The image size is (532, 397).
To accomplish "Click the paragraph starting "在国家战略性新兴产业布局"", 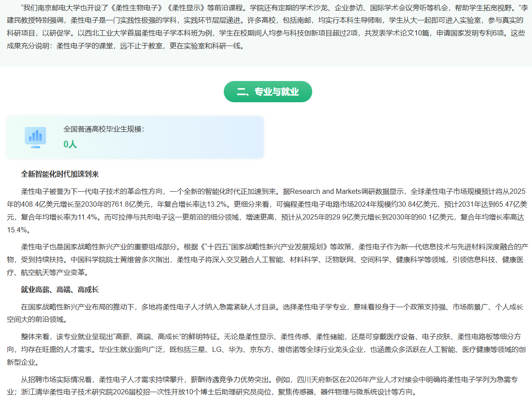I will 265,312.
